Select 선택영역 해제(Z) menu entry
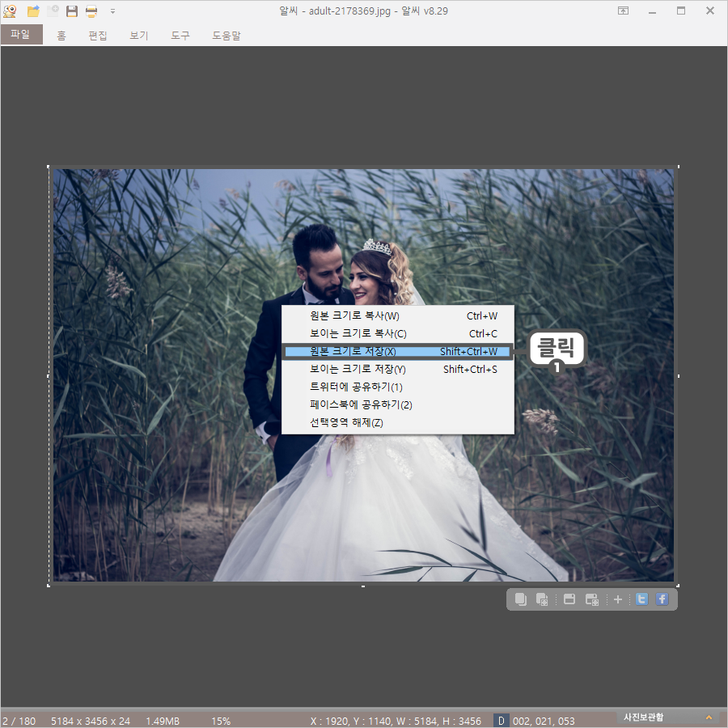 pos(398,422)
